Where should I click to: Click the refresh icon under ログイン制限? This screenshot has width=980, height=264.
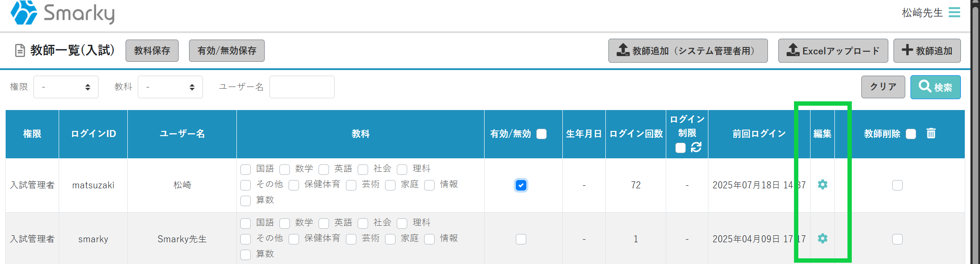click(696, 147)
